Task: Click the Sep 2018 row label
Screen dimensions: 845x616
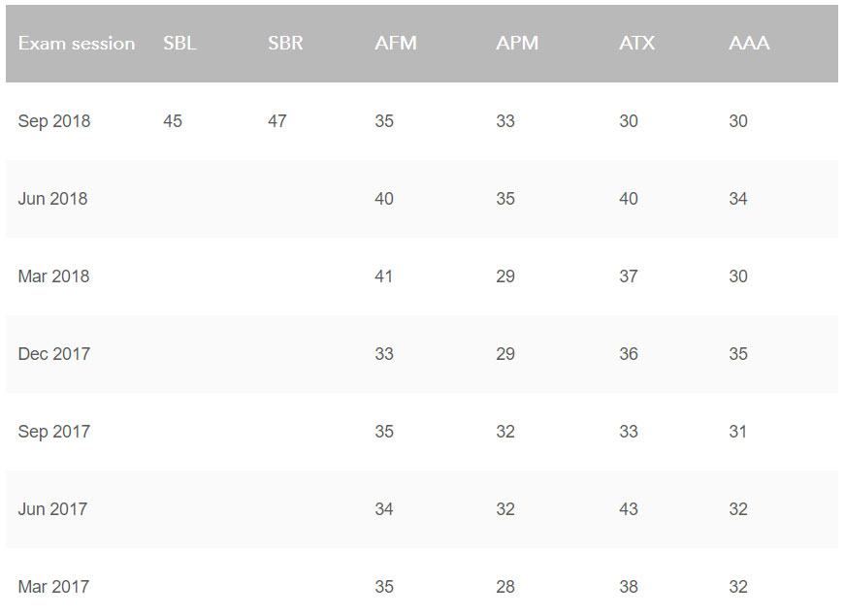Action: click(x=54, y=121)
